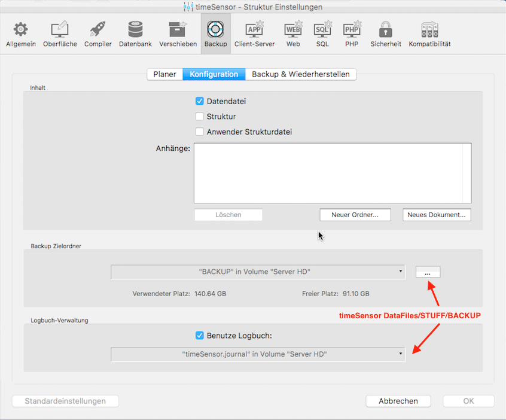
Task: Open the Kompatibilität settings page
Action: tap(429, 34)
